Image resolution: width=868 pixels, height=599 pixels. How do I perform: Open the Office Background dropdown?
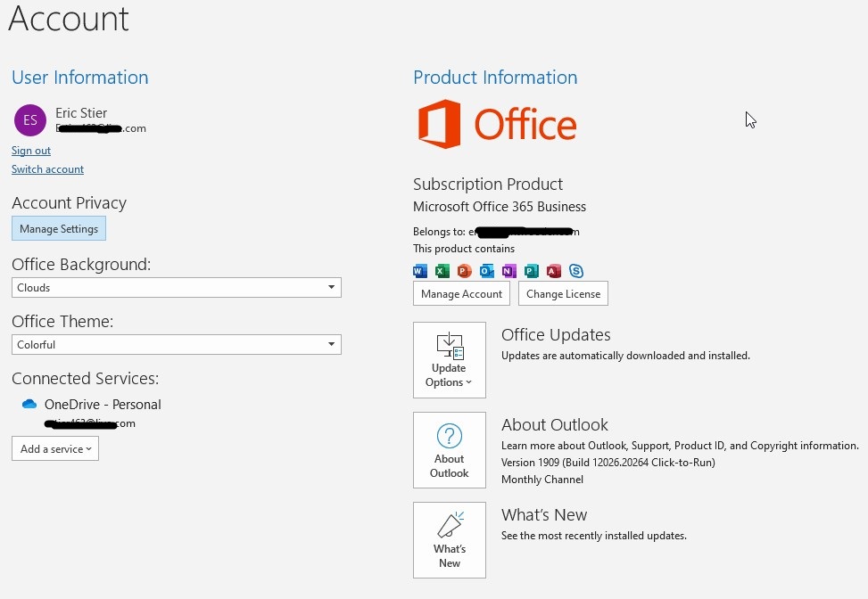(x=176, y=288)
